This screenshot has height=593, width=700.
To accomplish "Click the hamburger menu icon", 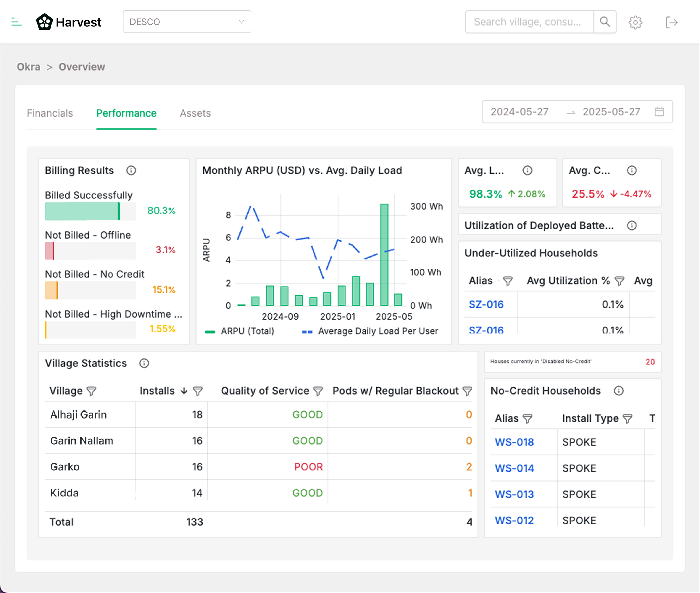I will pyautogui.click(x=16, y=22).
